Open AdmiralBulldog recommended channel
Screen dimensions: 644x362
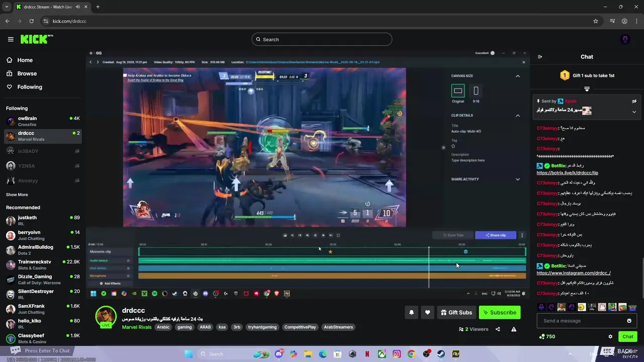click(43, 250)
